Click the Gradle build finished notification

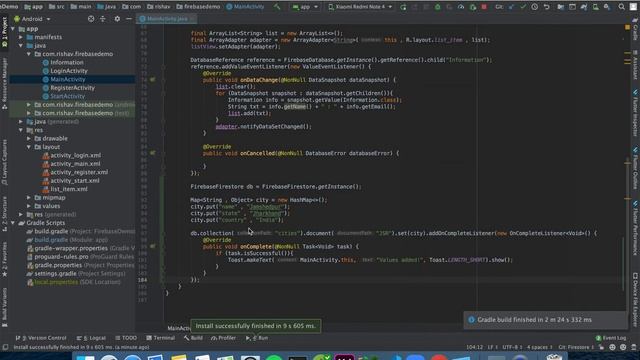tap(546, 320)
